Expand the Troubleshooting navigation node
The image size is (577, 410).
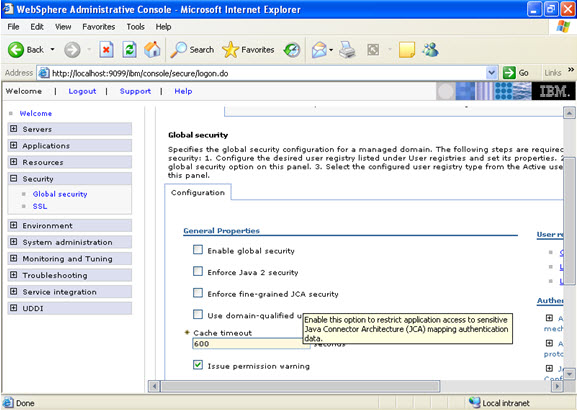(14, 275)
